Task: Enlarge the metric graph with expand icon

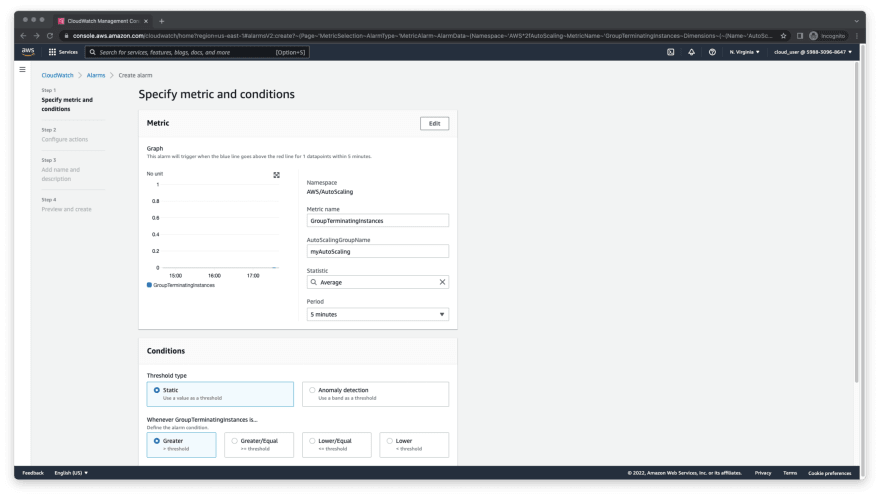Action: [277, 175]
